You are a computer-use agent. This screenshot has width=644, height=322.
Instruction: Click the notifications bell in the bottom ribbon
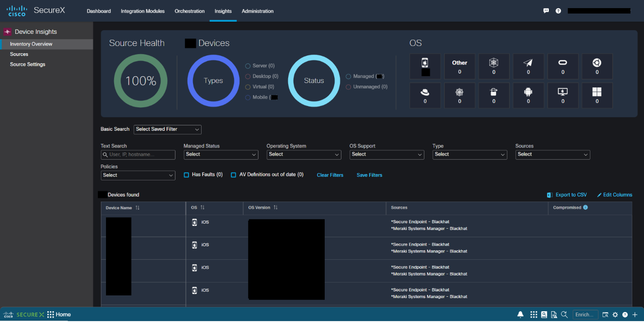click(x=521, y=315)
